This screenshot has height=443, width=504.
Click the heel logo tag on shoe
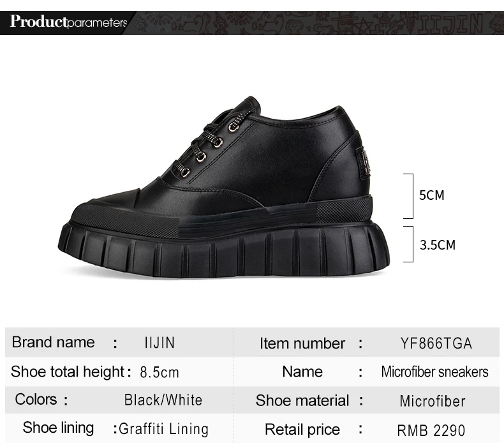[x=364, y=163]
